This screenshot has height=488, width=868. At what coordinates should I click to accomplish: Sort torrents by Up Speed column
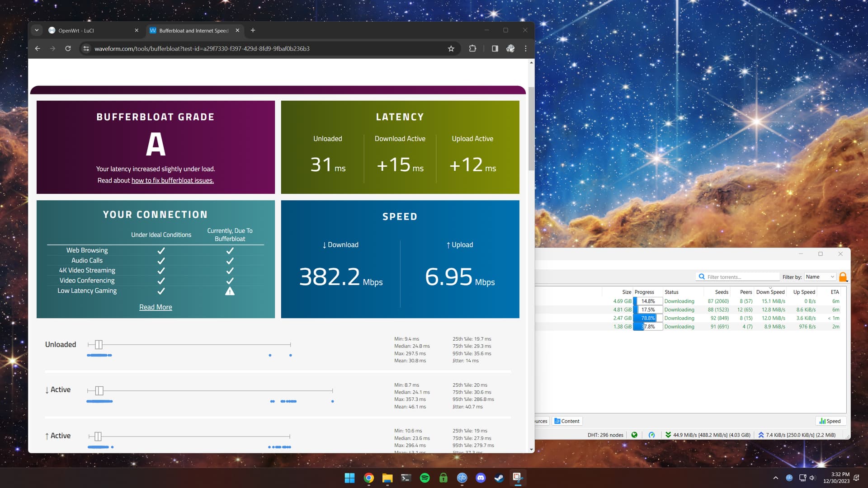coord(804,292)
